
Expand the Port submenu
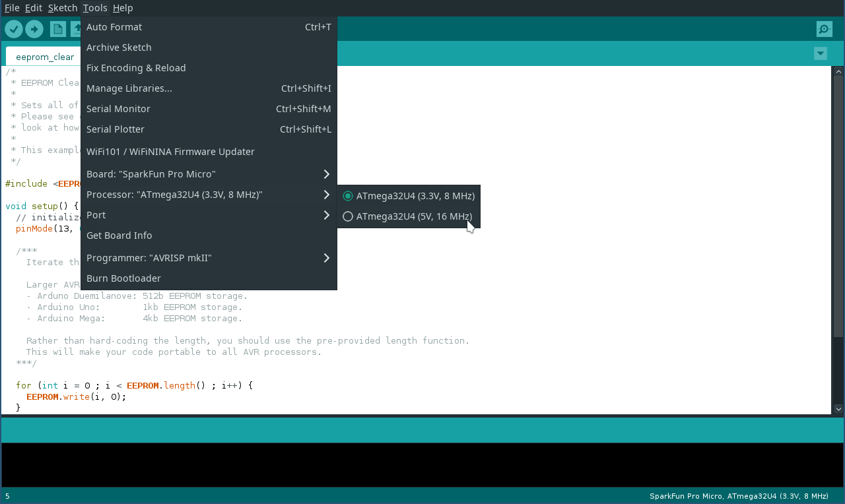click(209, 215)
